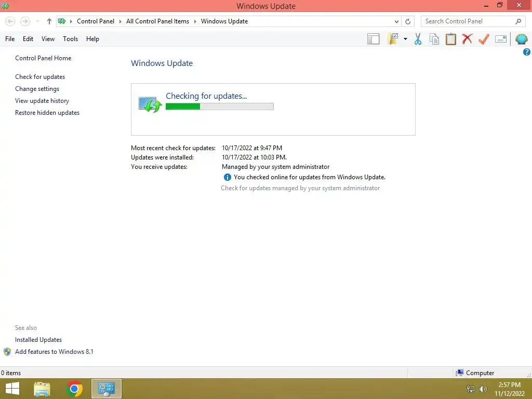Screen dimensions: 532x399
Task: Click '10/17/2022 at 9:47 PM' text
Action: [252, 148]
